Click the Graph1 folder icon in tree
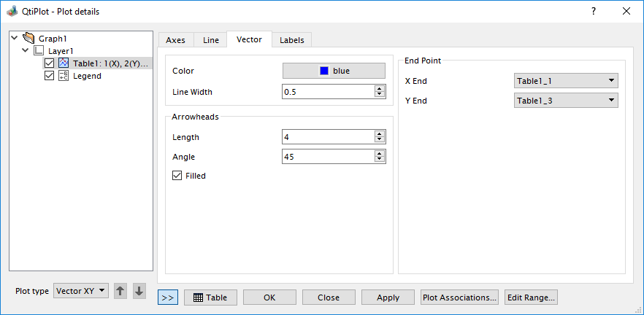This screenshot has width=644, height=315. click(x=29, y=38)
